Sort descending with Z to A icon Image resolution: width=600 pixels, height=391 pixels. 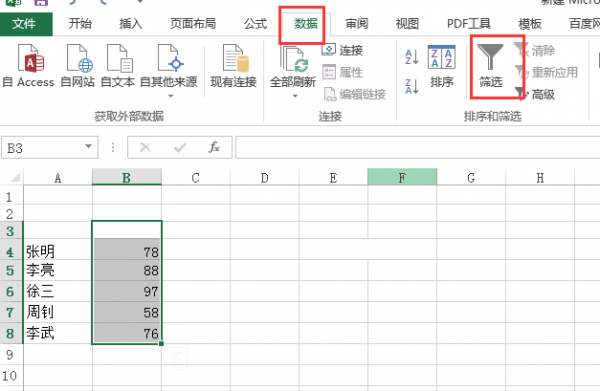coord(412,86)
